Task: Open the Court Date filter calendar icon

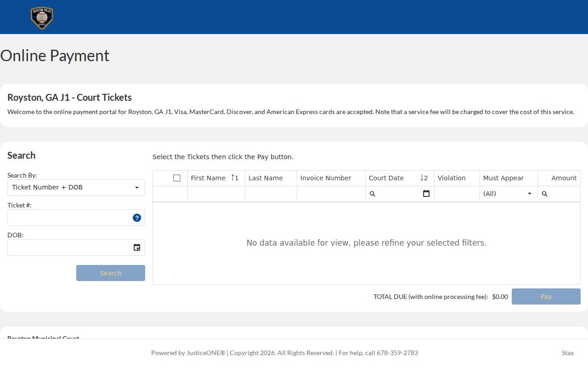Action: (x=426, y=194)
